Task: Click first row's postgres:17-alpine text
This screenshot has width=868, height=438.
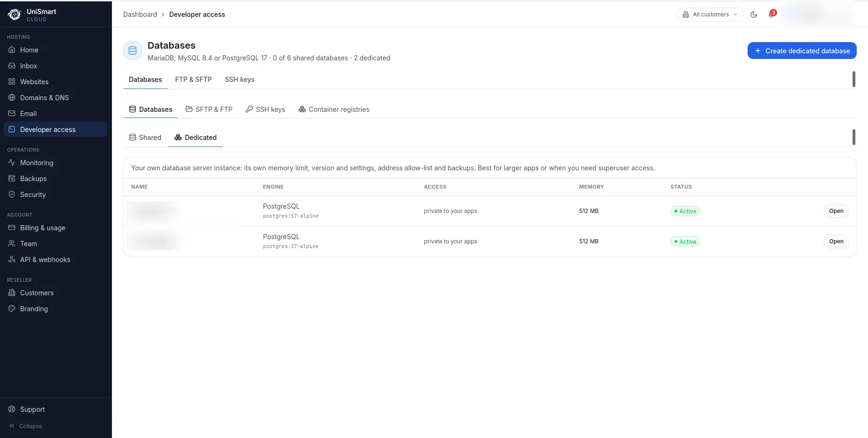Action: tap(290, 216)
